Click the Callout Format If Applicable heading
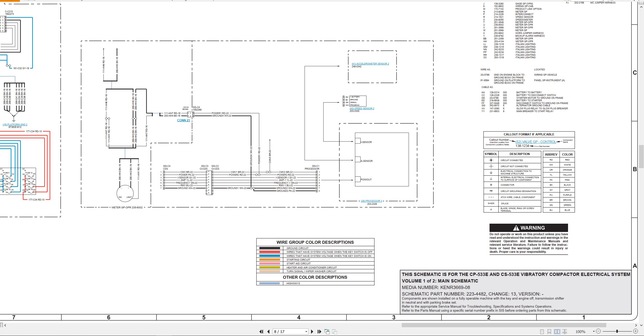 point(529,134)
